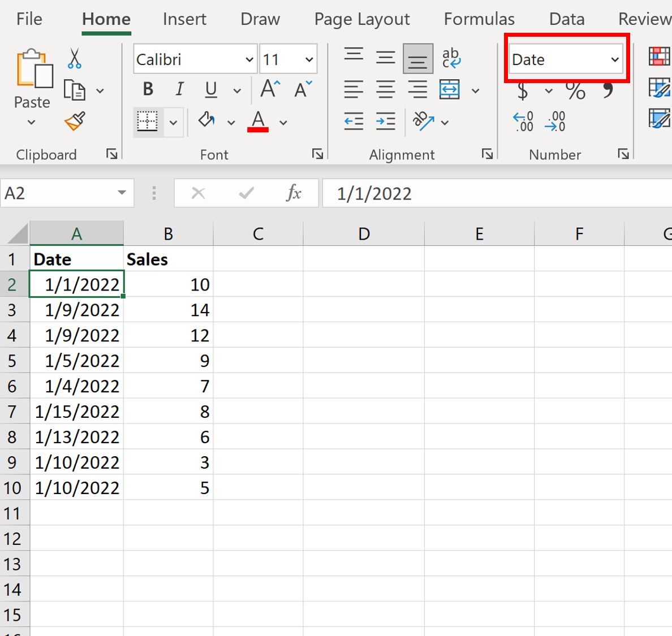The height and width of the screenshot is (636, 672).
Task: Click the Orientation text rotate icon
Action: coord(423,121)
